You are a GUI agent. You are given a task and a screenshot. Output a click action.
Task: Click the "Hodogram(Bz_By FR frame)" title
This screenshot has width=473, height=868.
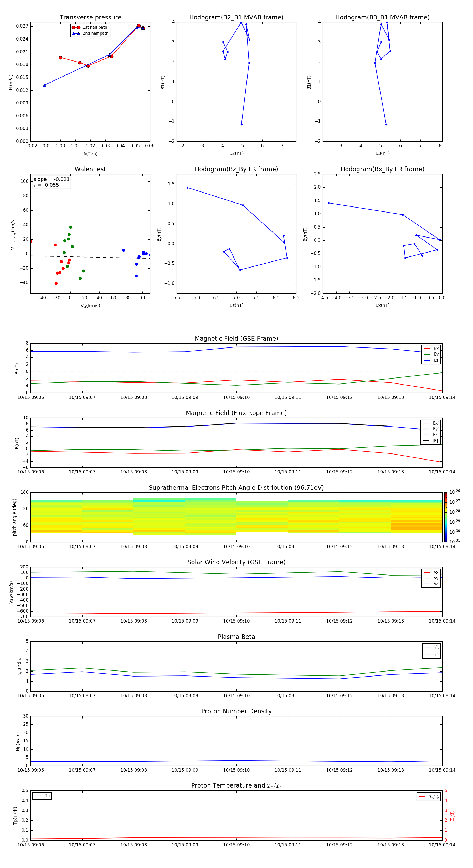pos(236,169)
